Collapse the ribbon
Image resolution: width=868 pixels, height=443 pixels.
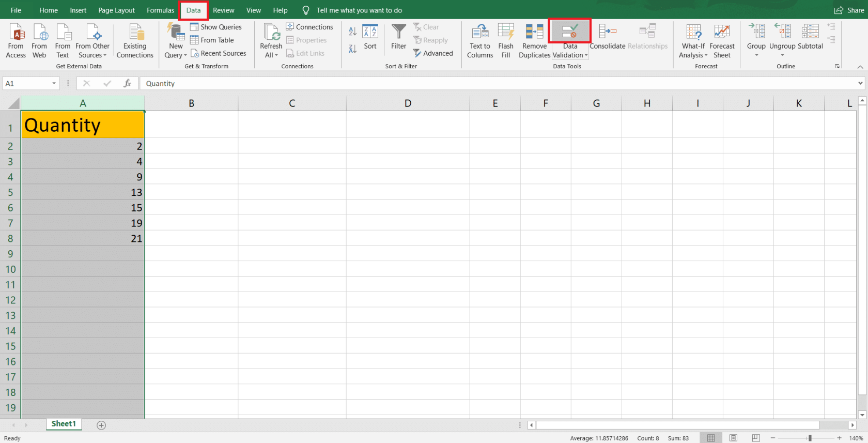(860, 67)
